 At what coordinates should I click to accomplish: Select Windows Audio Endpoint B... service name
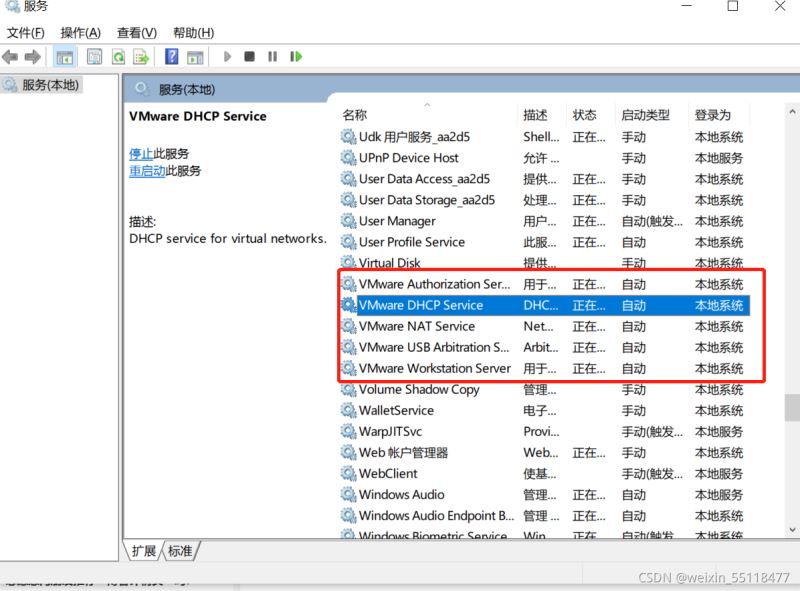coord(436,515)
